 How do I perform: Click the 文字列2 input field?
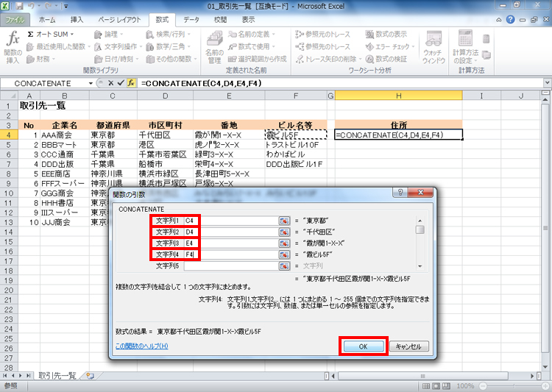coord(231,232)
